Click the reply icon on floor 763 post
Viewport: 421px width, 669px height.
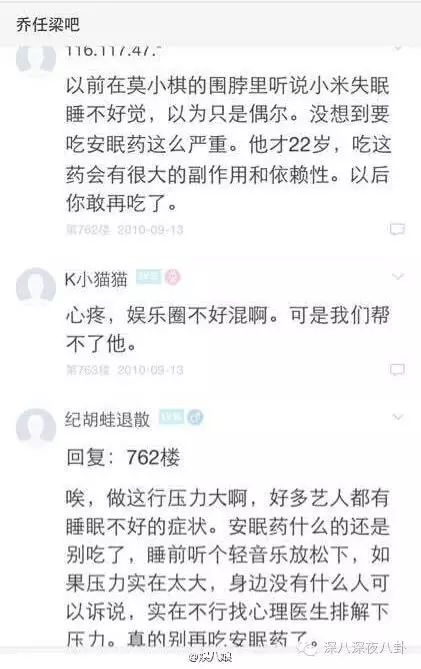pos(397,369)
